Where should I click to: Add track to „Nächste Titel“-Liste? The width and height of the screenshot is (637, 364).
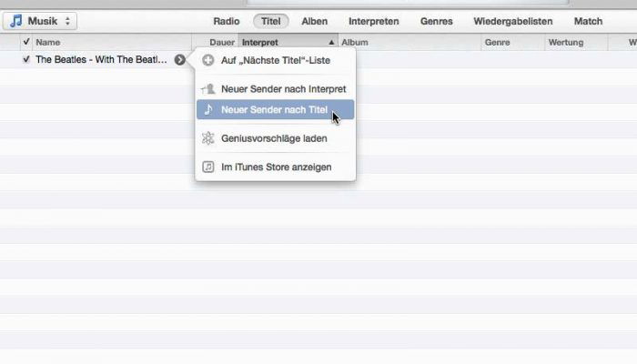click(276, 61)
